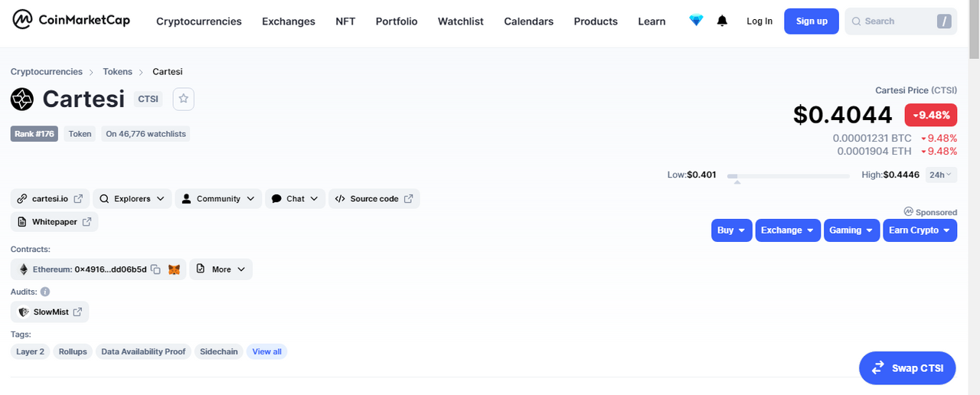Screen dimensions: 980x395
Task: Click the external link icon beside Source code
Action: point(408,199)
